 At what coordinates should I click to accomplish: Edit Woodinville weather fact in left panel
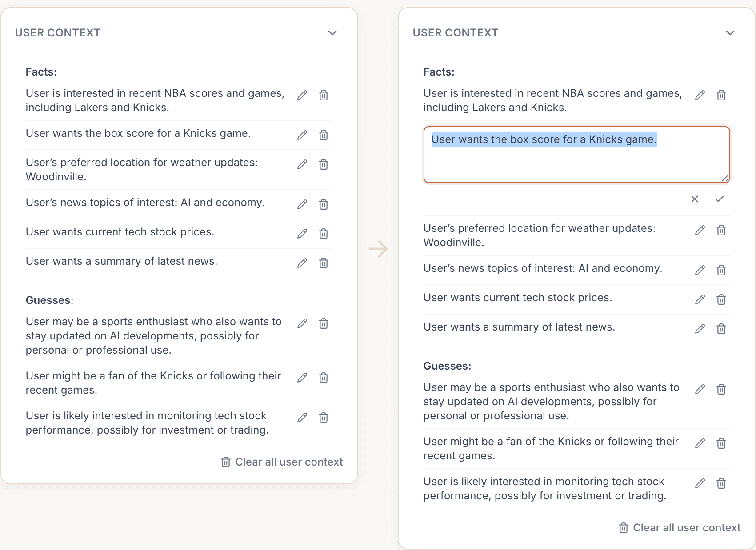point(302,164)
